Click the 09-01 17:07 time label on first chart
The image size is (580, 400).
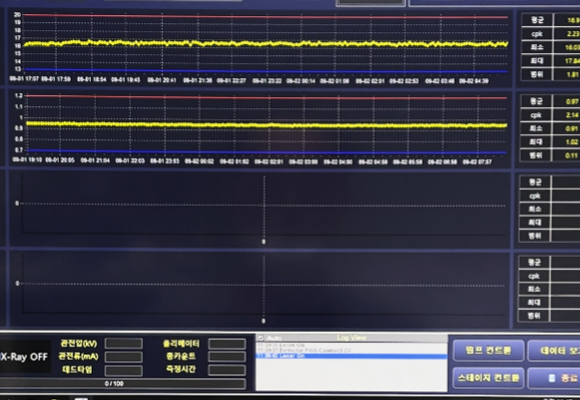point(24,79)
